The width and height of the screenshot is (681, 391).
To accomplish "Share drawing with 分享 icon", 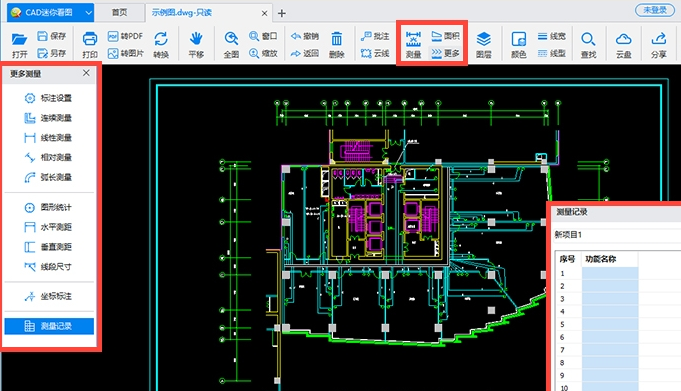I will pyautogui.click(x=659, y=45).
